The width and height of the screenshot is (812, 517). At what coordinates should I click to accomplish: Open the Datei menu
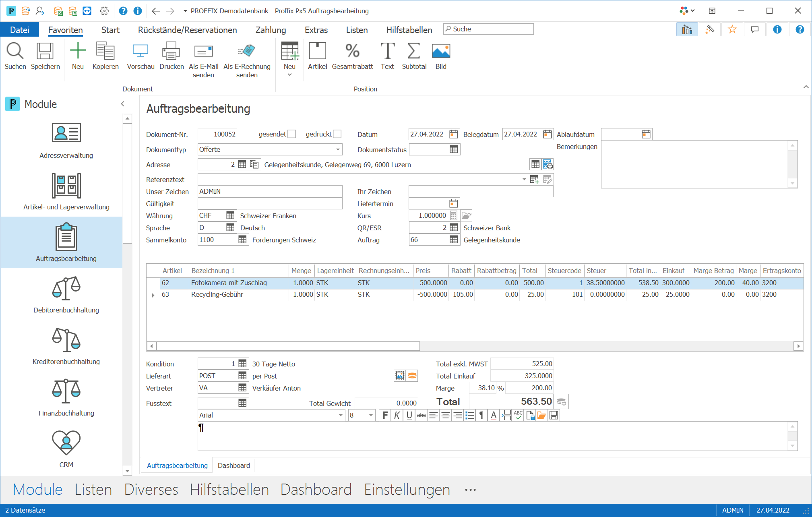pyautogui.click(x=19, y=30)
